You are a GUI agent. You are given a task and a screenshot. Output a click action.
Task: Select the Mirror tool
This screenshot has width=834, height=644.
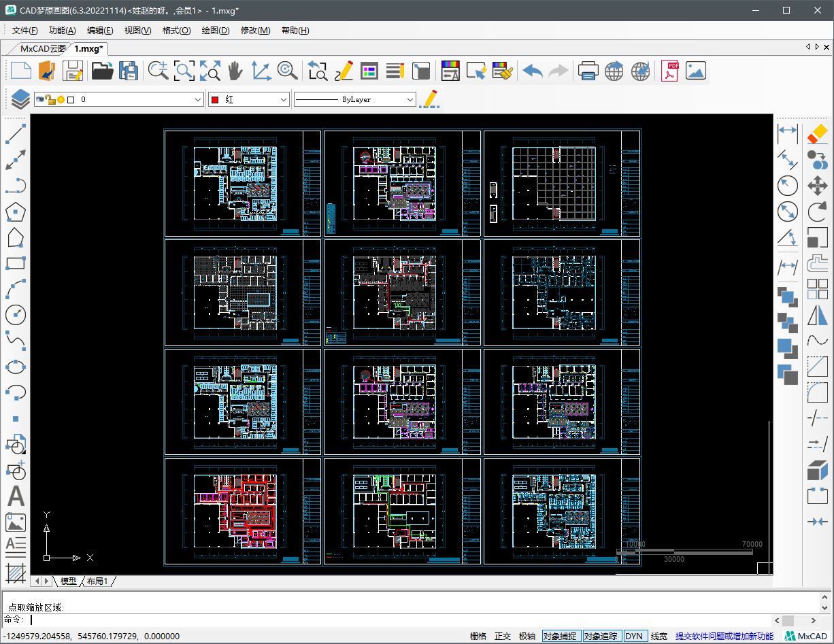(x=817, y=315)
